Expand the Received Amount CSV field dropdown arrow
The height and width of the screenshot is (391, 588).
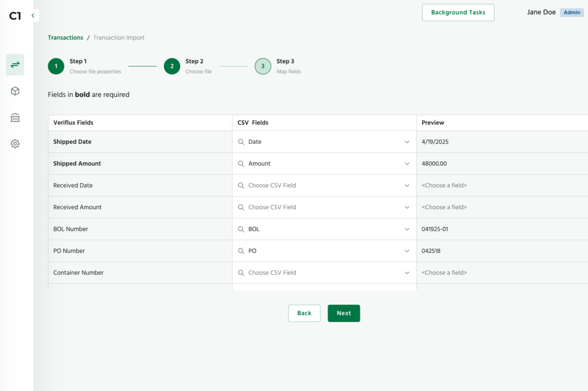tap(407, 207)
